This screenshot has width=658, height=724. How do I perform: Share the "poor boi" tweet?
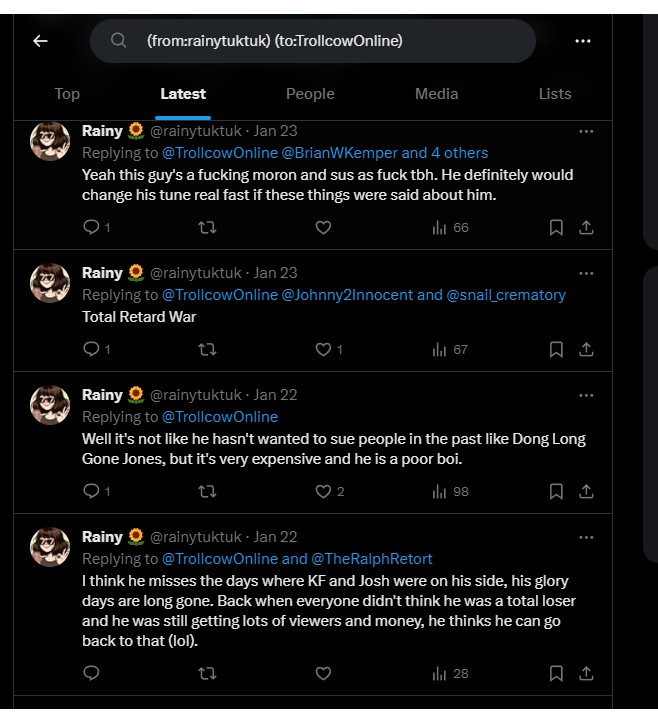click(586, 491)
